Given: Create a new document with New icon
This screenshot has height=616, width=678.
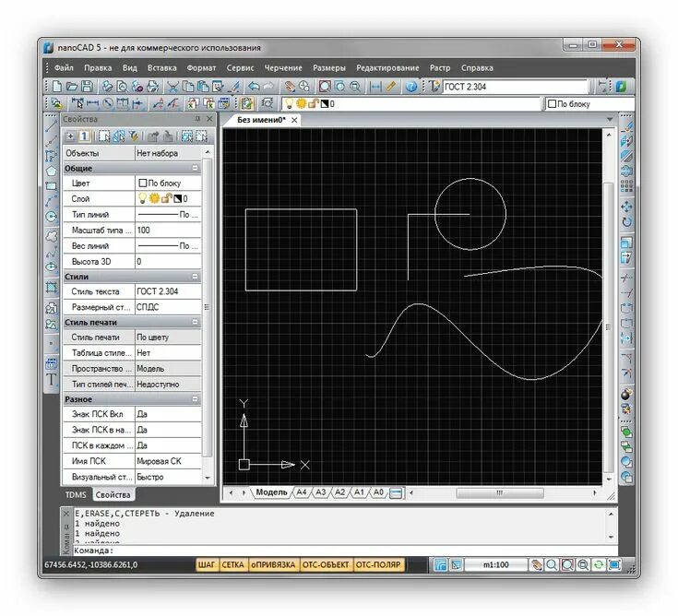Looking at the screenshot, I should [x=56, y=87].
